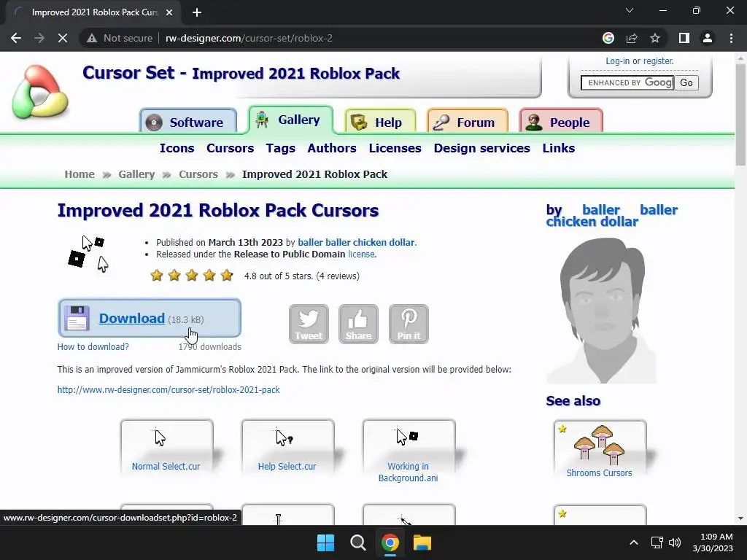The width and height of the screenshot is (747, 560).
Task: Click the Google icon in address bar
Action: tap(608, 38)
